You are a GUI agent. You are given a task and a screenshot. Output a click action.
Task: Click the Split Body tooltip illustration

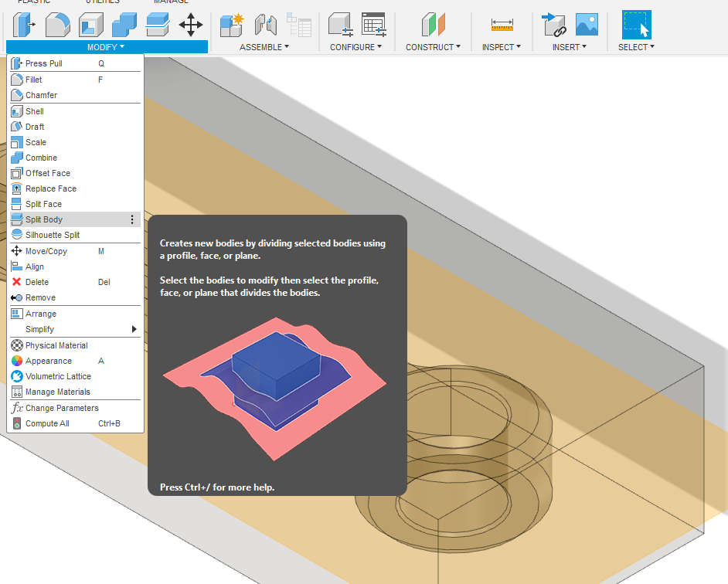coord(274,389)
